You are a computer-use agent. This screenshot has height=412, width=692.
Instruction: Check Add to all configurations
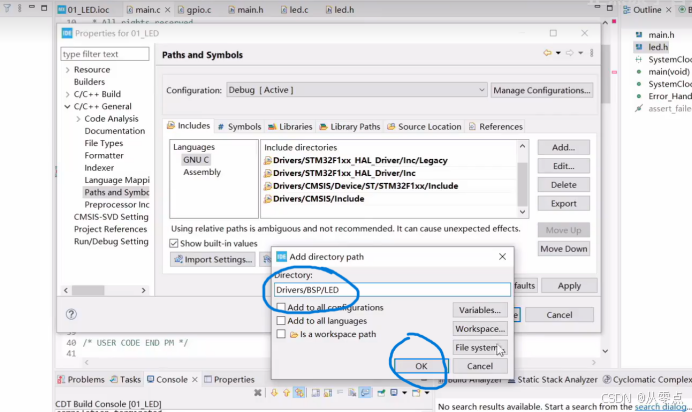[x=281, y=307]
